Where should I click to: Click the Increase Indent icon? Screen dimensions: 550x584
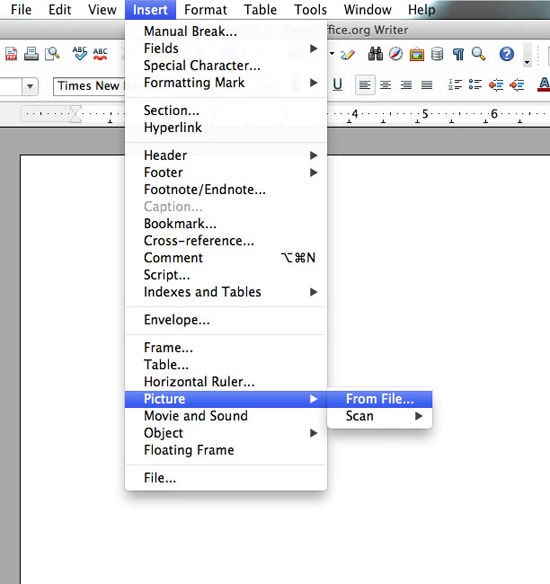517,85
